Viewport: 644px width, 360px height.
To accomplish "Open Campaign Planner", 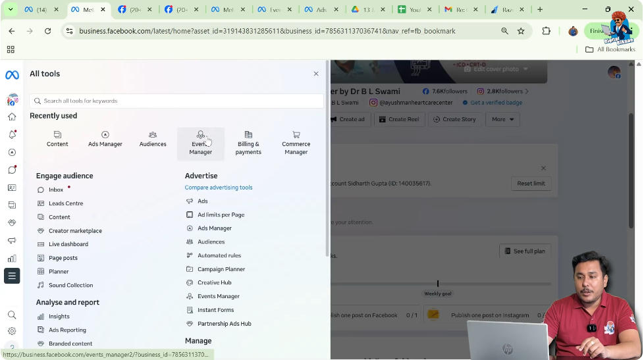I will 221,269.
